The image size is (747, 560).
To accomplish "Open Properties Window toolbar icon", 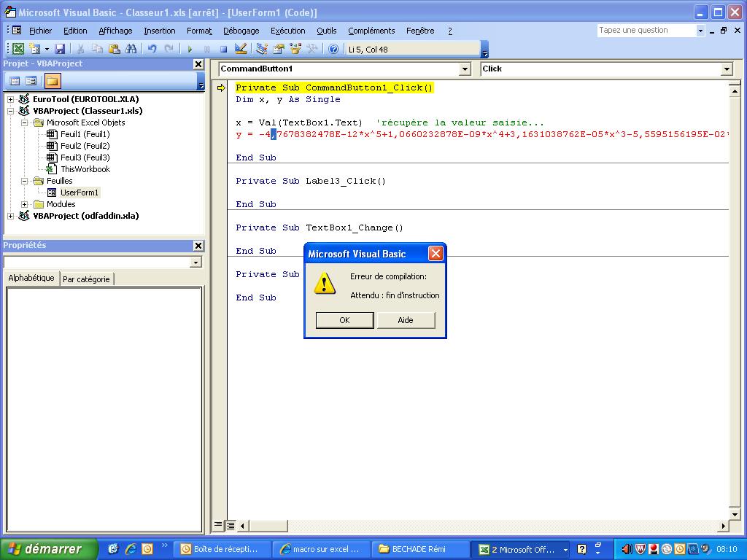I will coord(279,49).
